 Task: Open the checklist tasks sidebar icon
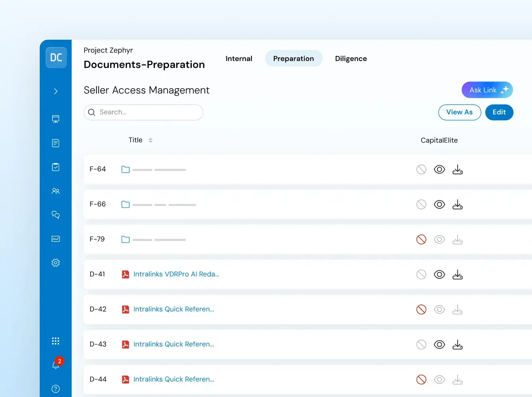[56, 167]
